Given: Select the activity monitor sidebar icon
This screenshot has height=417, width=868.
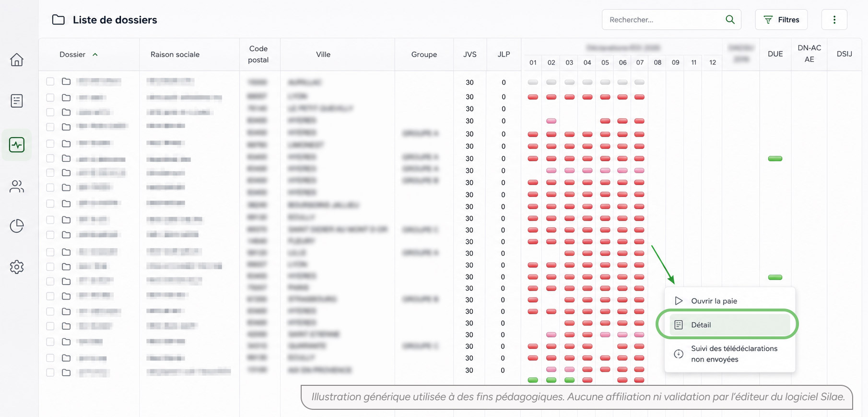Looking at the screenshot, I should pyautogui.click(x=17, y=144).
